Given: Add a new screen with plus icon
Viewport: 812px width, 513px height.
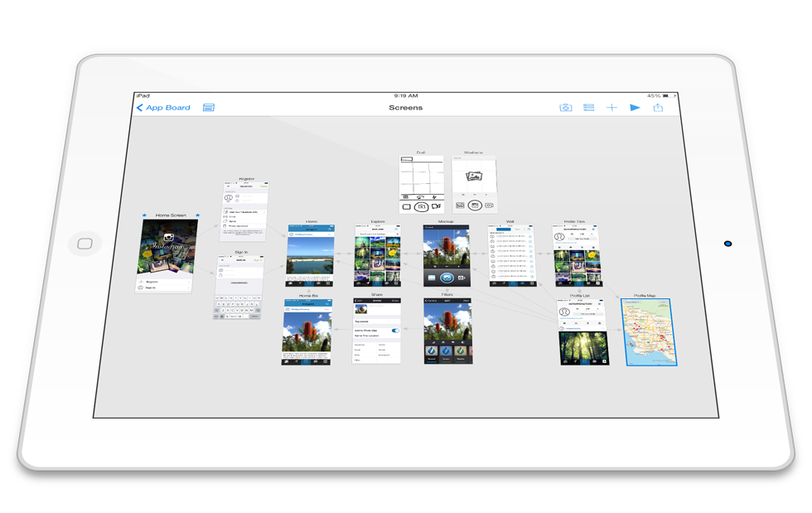Looking at the screenshot, I should [611, 108].
